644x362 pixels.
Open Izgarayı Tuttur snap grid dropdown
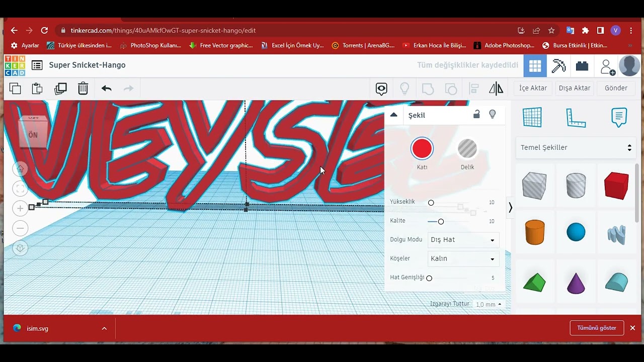489,305
